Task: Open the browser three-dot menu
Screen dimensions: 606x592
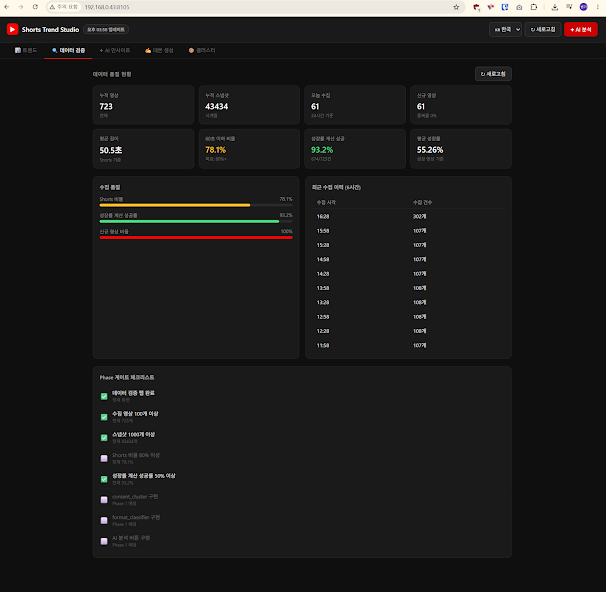Action: click(597, 7)
